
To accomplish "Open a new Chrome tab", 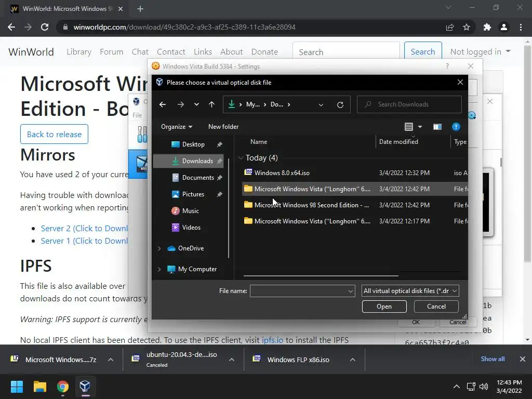I will point(140,9).
